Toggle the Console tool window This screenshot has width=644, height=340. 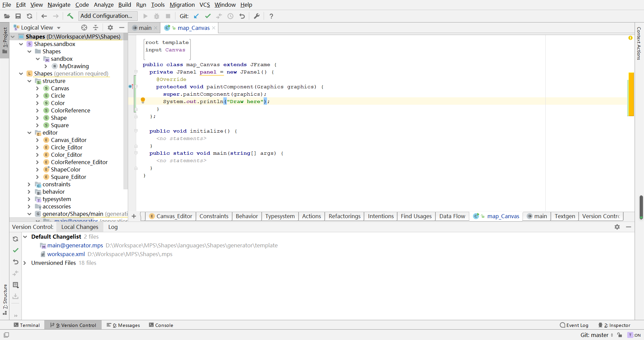pos(164,325)
